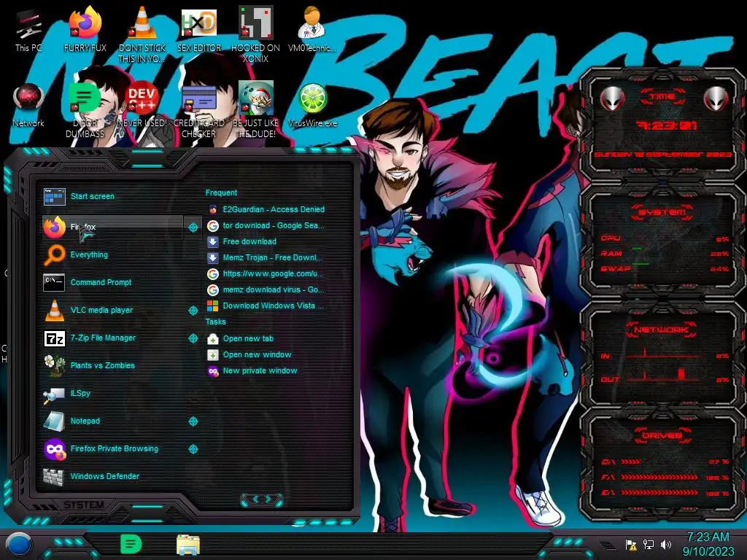The height and width of the screenshot is (560, 747).
Task: Click the CPU usage row in SYSTEM widget
Action: click(x=665, y=238)
